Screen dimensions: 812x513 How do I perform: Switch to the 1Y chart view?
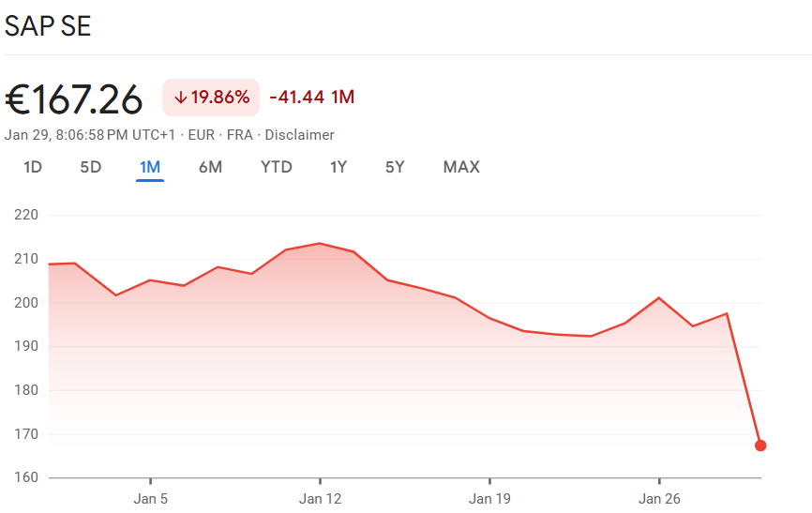click(x=338, y=167)
